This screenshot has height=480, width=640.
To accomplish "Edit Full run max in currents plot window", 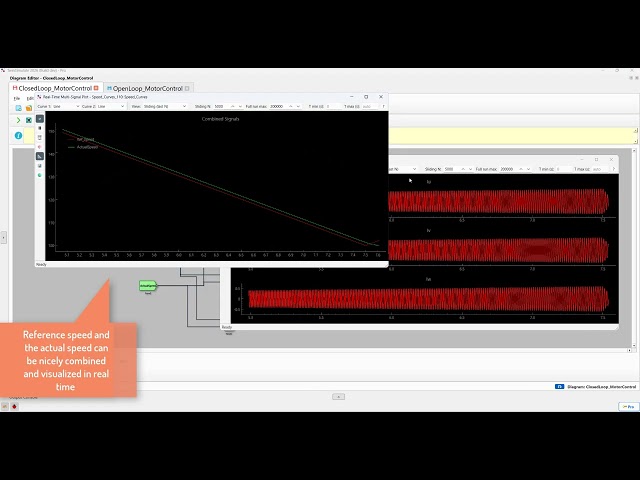I will pos(508,169).
